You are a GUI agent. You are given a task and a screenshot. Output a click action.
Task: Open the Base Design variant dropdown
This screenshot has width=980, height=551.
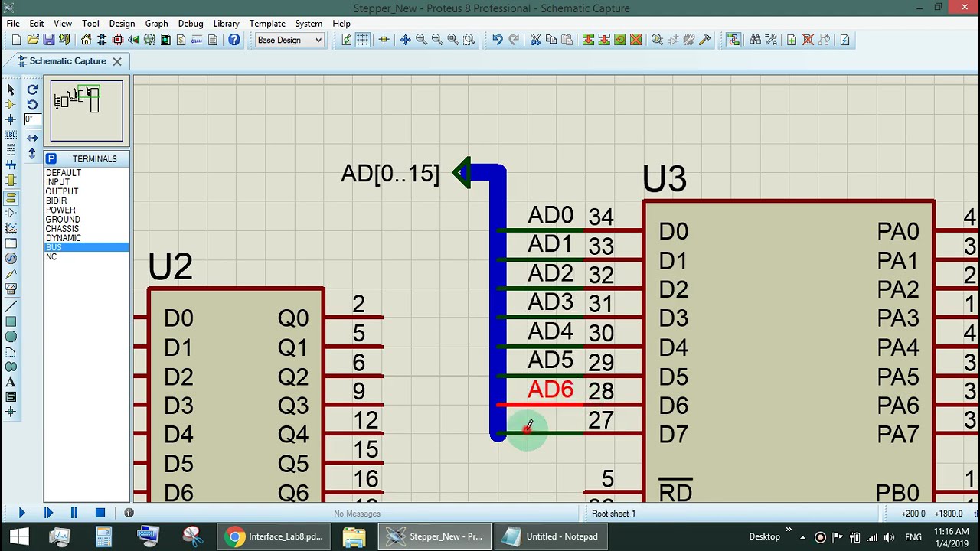coord(290,40)
